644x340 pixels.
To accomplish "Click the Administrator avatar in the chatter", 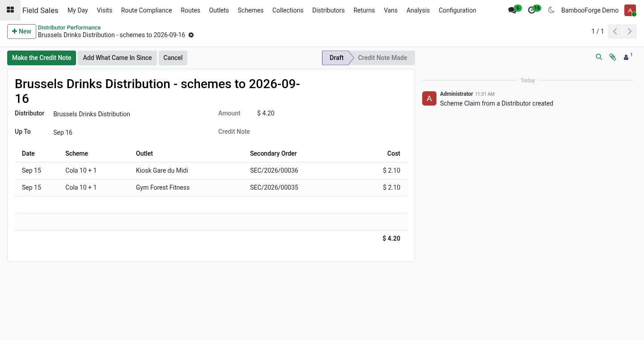I will click(429, 98).
